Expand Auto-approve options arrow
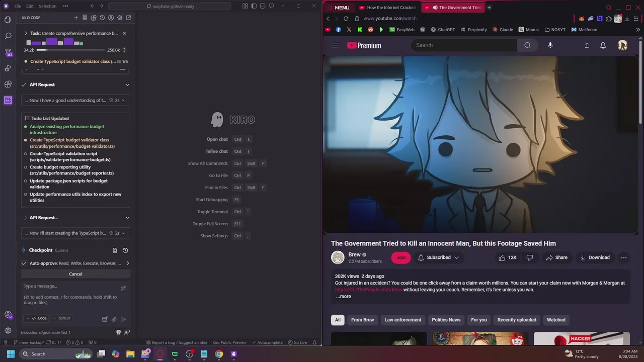 pyautogui.click(x=127, y=263)
